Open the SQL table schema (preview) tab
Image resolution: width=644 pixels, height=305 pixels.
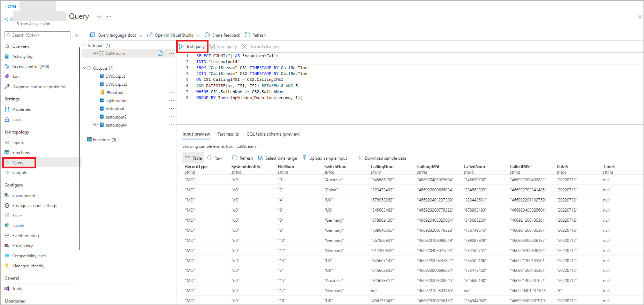tap(273, 134)
